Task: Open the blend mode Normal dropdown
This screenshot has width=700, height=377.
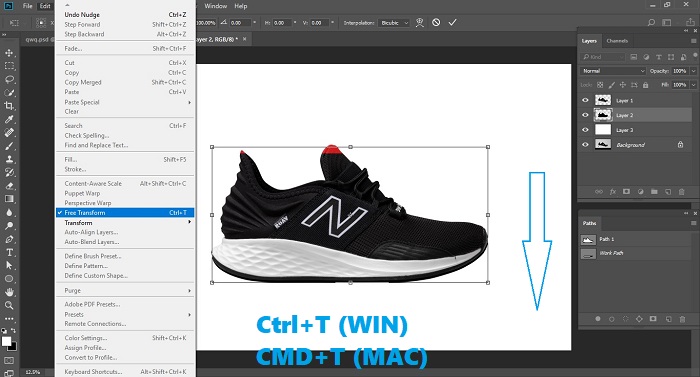Action: [613, 71]
